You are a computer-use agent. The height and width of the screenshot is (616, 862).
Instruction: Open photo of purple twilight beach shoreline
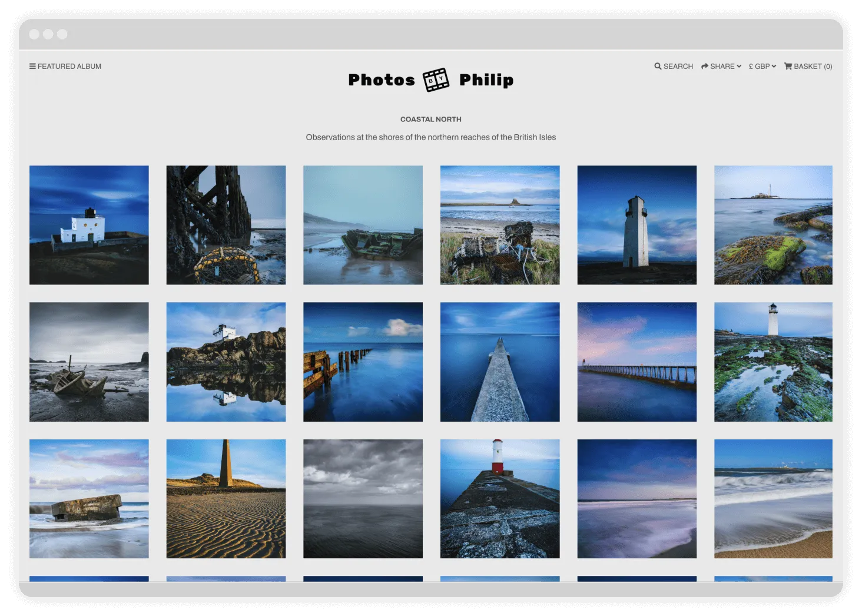coord(637,499)
